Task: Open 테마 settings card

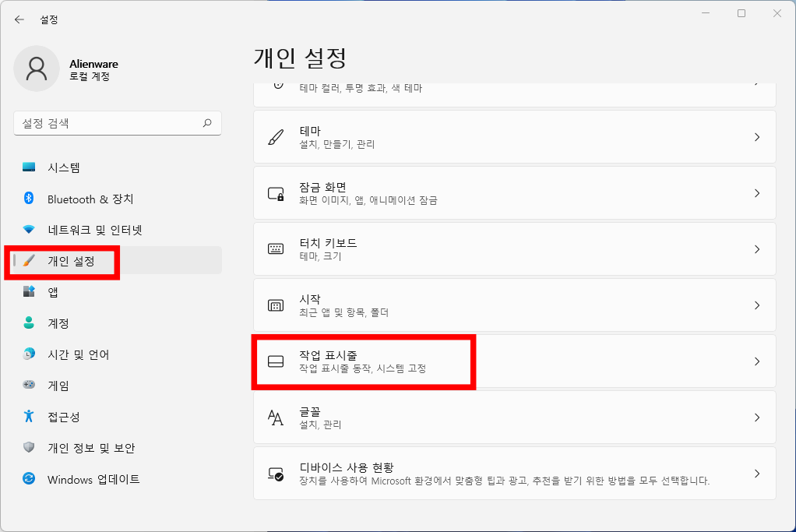Action: click(515, 137)
